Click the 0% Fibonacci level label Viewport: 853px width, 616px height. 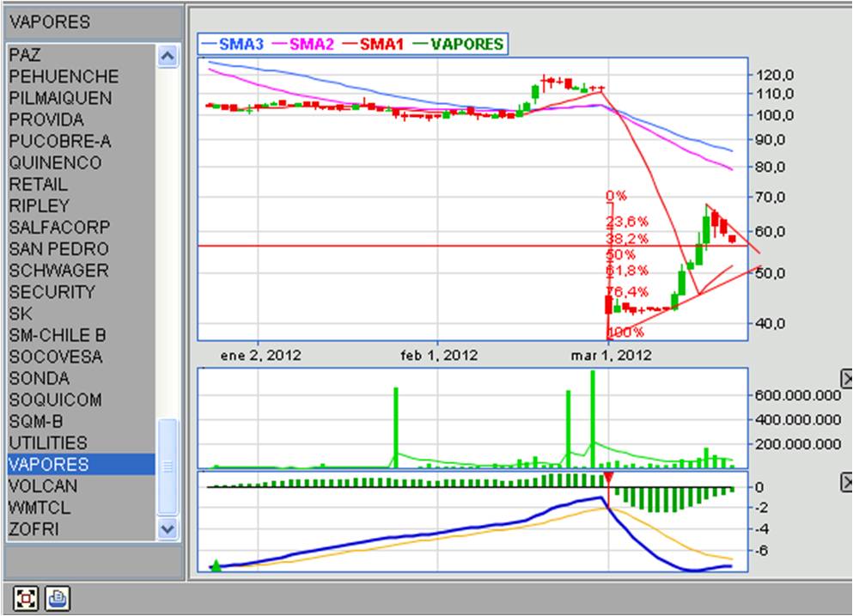617,195
